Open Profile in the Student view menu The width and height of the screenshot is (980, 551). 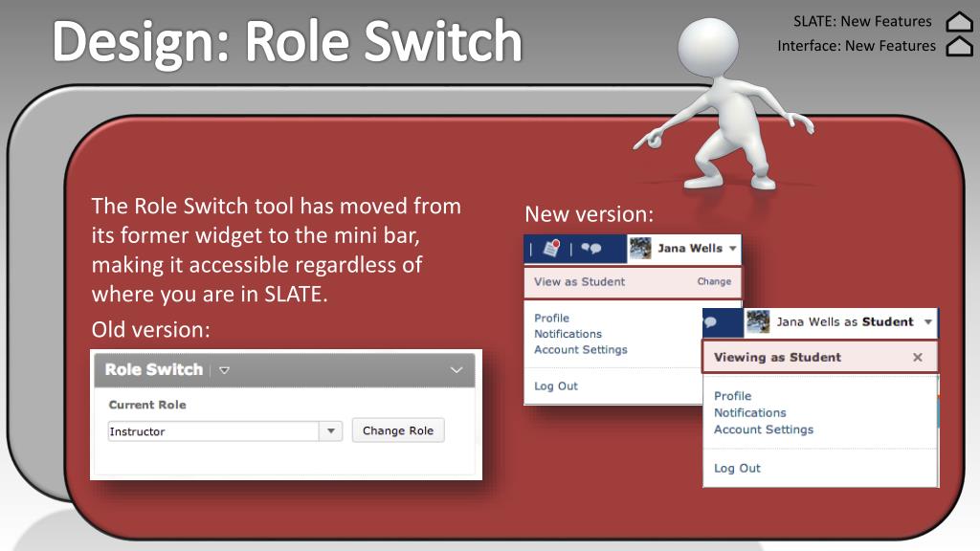tap(732, 396)
